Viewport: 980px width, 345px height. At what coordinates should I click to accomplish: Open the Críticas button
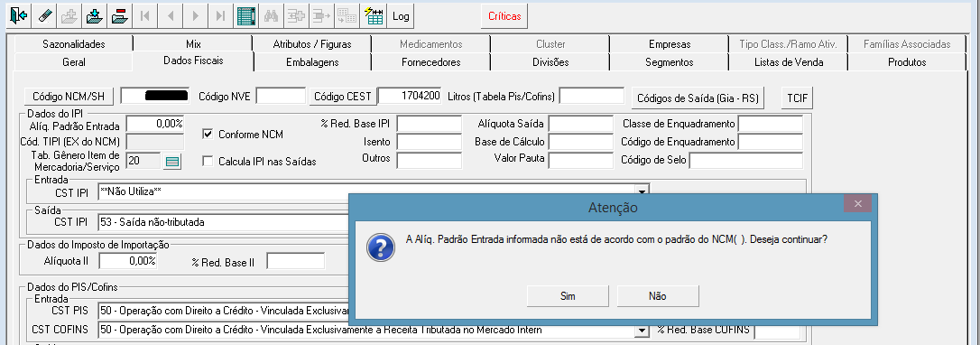click(504, 17)
